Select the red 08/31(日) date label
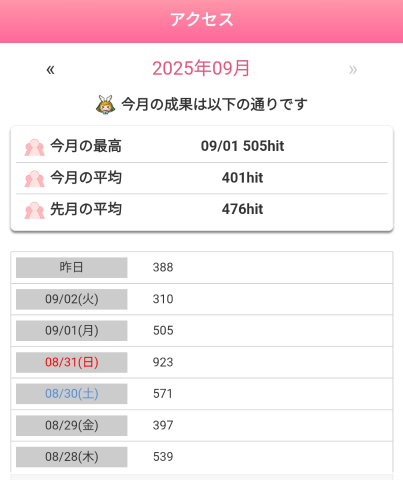Image resolution: width=403 pixels, height=480 pixels. (72, 362)
